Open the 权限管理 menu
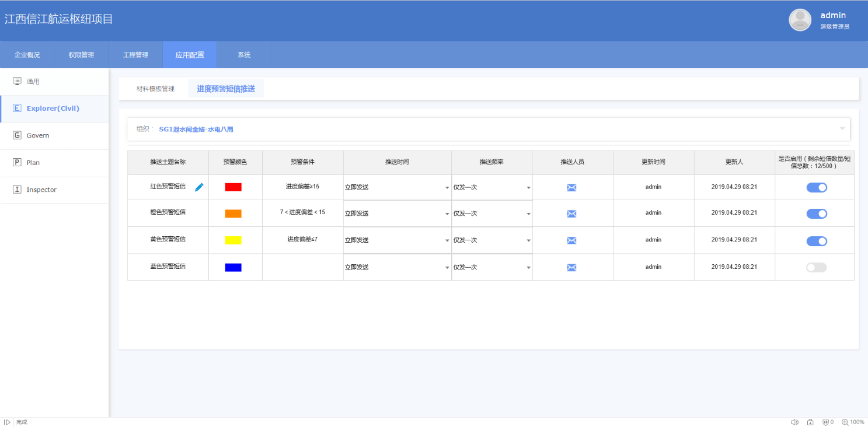 point(81,55)
